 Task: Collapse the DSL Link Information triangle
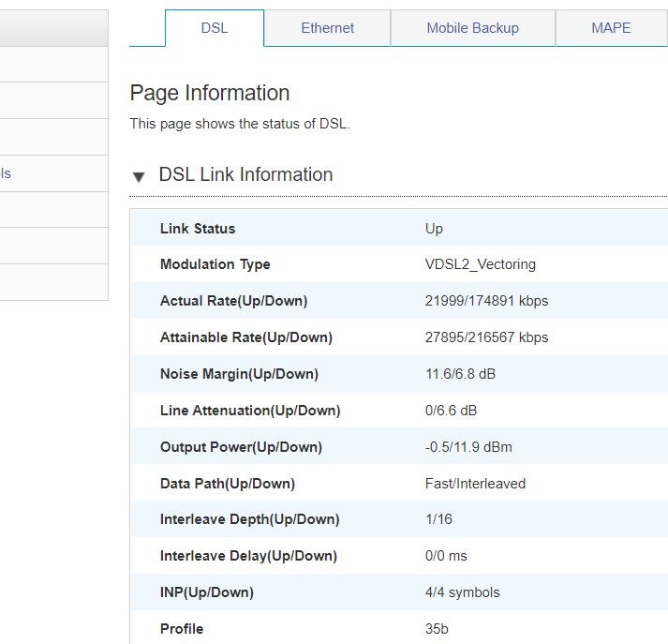[139, 176]
